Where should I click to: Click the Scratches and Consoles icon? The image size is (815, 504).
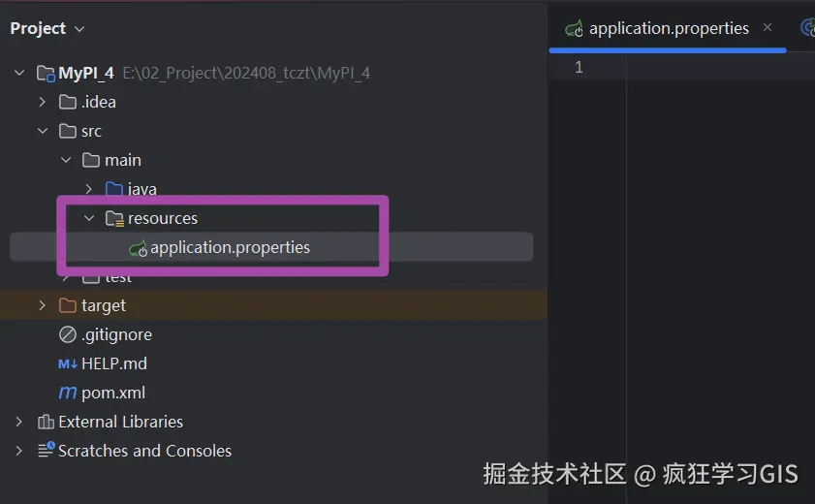click(46, 451)
